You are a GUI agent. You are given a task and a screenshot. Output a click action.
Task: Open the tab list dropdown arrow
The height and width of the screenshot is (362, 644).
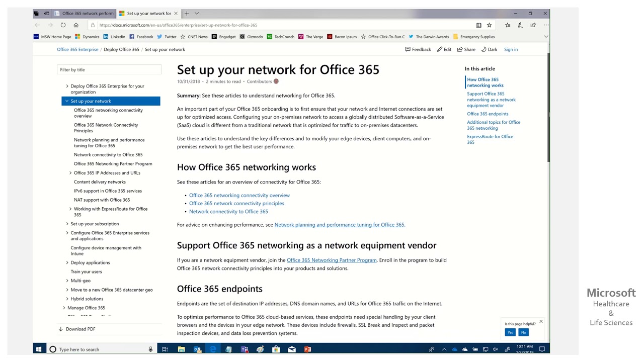(x=197, y=13)
